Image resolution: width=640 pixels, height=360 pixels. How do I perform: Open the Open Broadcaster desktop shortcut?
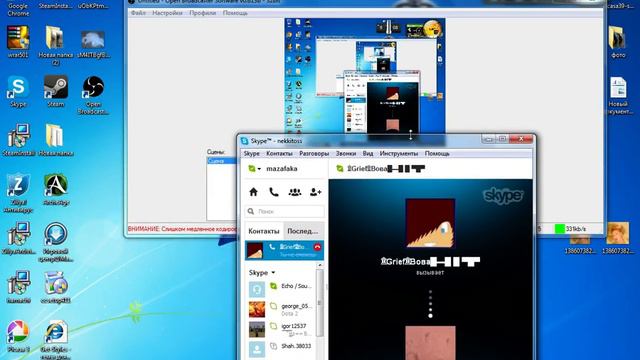[x=93, y=95]
